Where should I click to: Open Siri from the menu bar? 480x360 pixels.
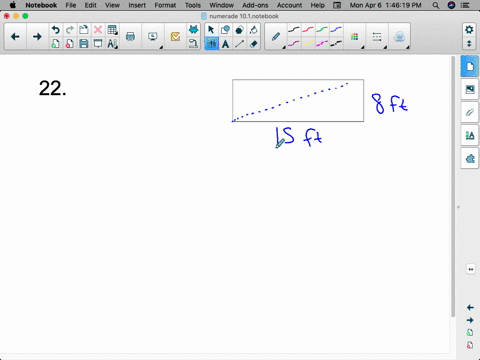click(x=451, y=5)
